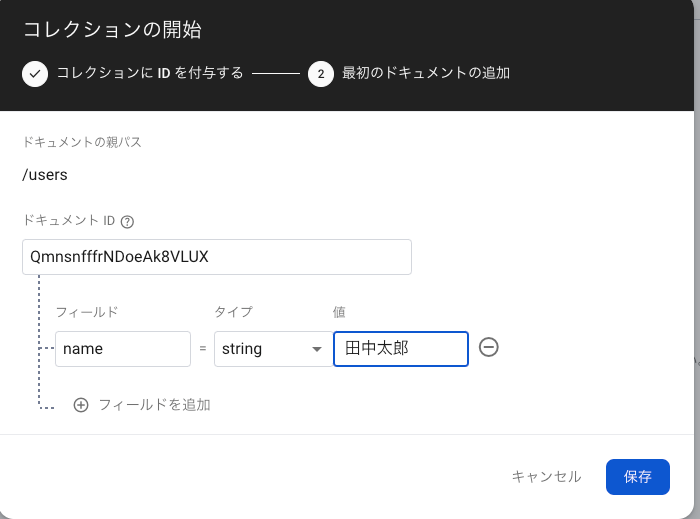Viewport: 700px width, 519px height.
Task: Click the ドキュメント ID label text
Action: coord(69,222)
